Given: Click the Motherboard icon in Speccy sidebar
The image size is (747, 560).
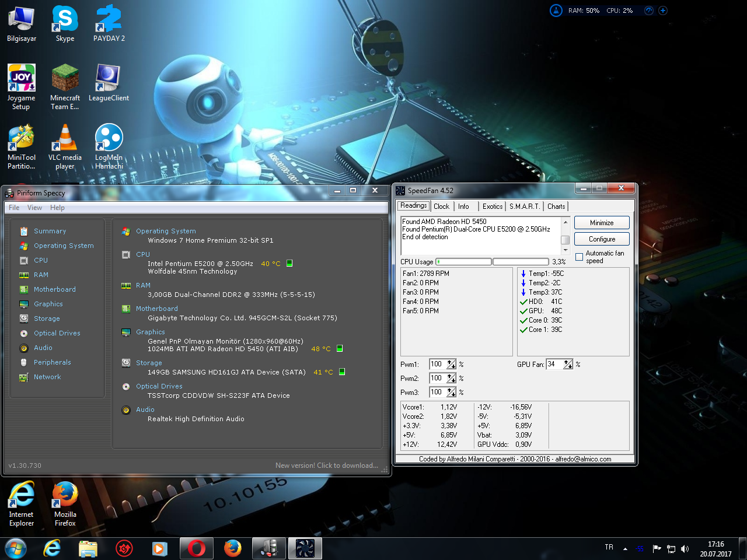Looking at the screenshot, I should click(x=24, y=289).
